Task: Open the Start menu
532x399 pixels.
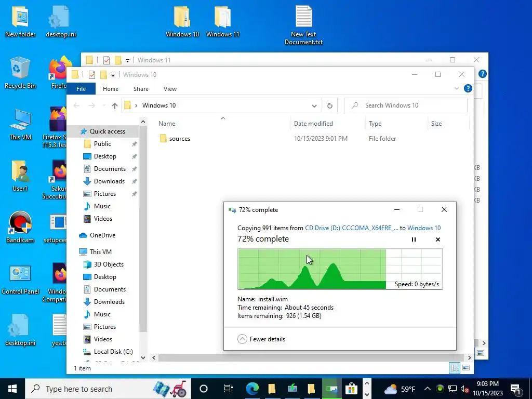Action: [12, 389]
